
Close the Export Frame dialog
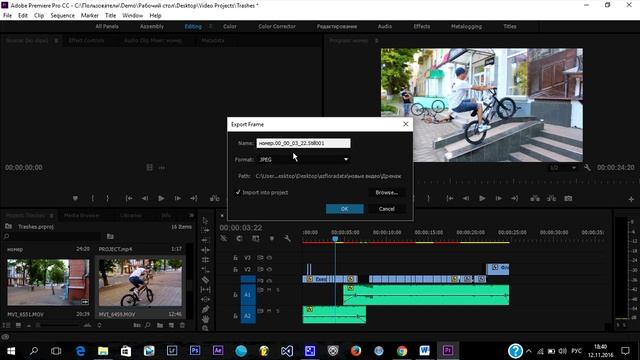[405, 124]
